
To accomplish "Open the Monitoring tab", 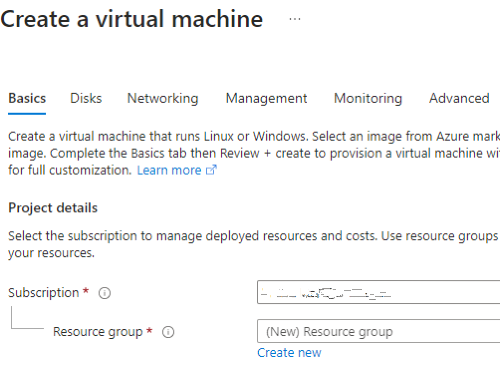I will point(368,99).
